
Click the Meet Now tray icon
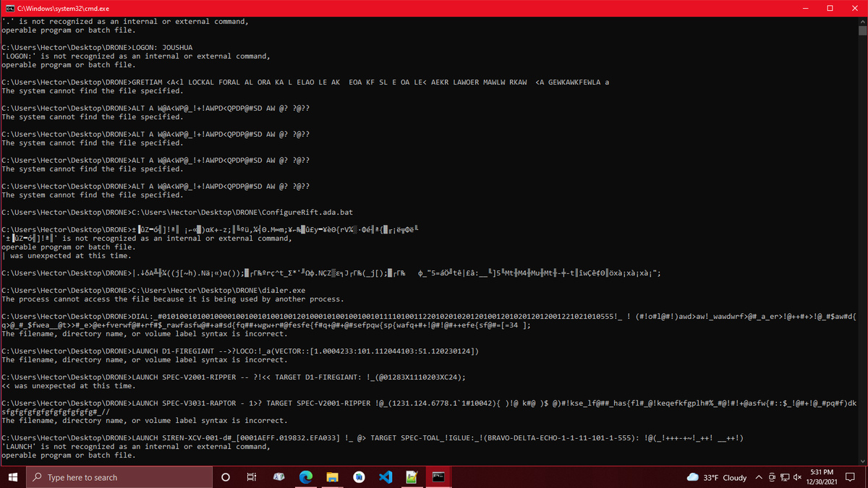click(x=773, y=478)
